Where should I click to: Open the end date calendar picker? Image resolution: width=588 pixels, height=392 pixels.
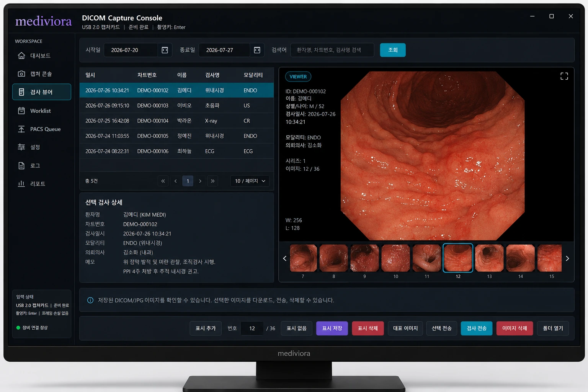tap(257, 50)
